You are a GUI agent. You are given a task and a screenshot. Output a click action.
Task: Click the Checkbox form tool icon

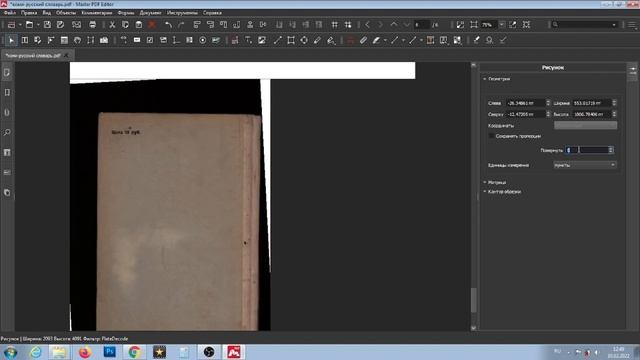tap(150, 40)
